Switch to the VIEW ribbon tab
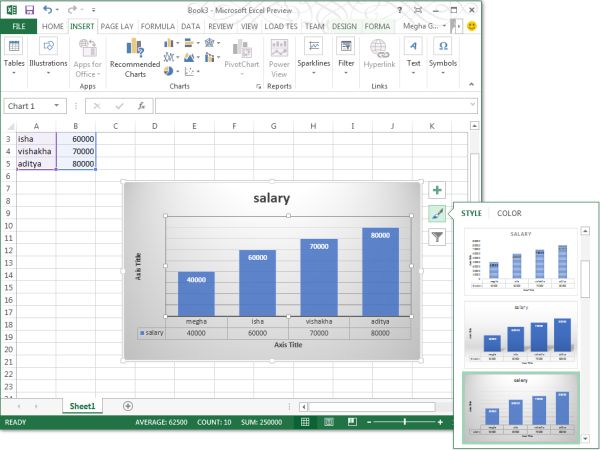600x450 pixels. tap(249, 26)
